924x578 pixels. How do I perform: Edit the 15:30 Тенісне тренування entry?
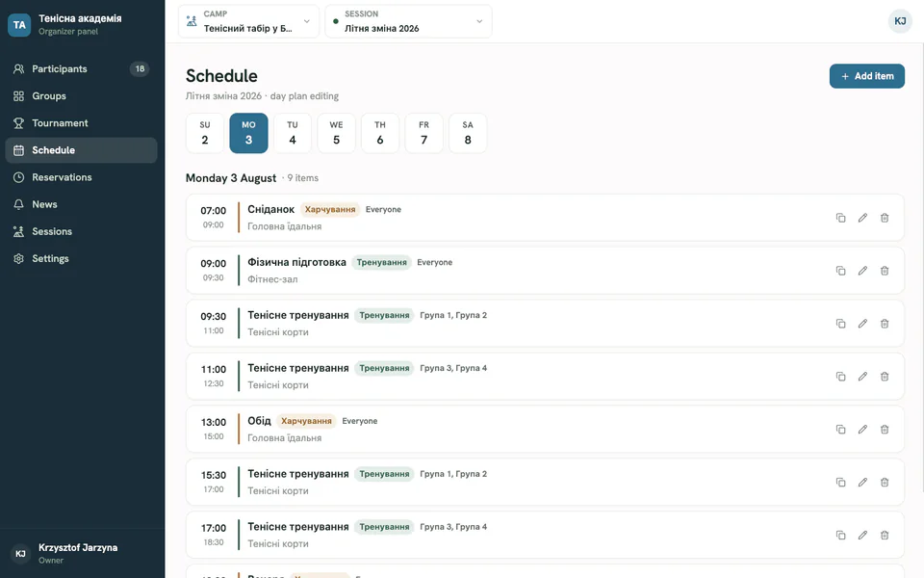862,483
